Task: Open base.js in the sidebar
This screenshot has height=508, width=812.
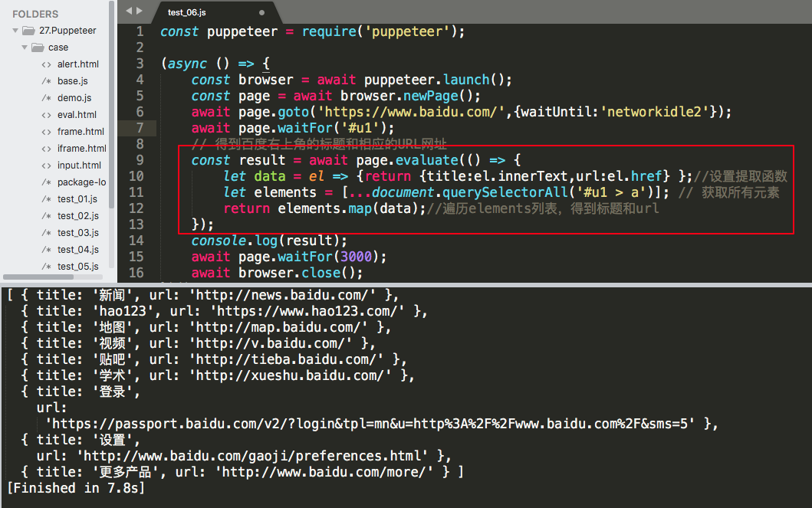Action: [x=73, y=81]
